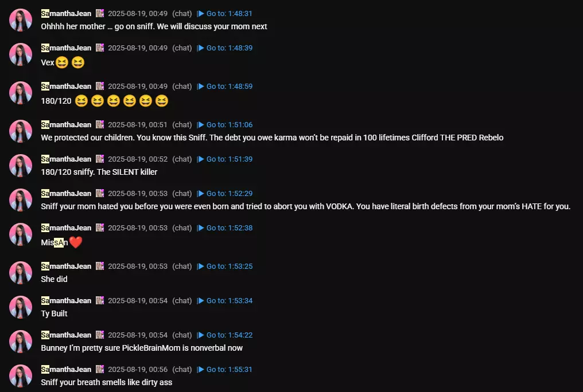This screenshot has width=583, height=392.
Task: Click the play arrow for 1:53:25
Action: coord(201,266)
